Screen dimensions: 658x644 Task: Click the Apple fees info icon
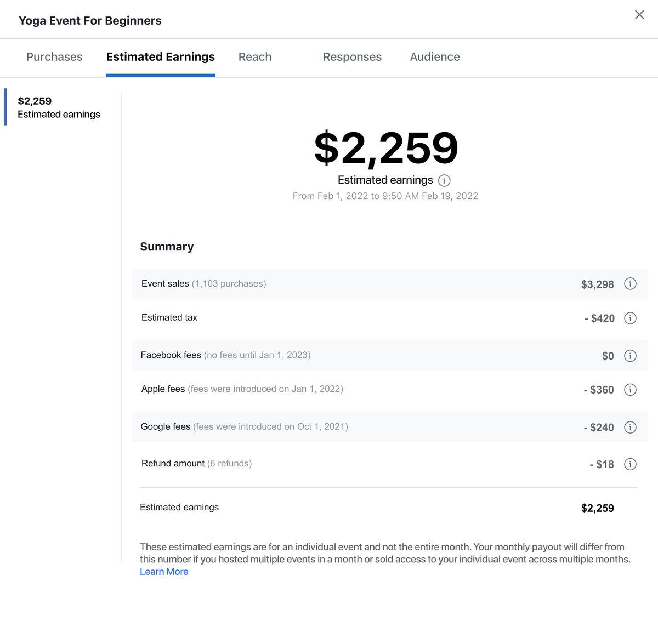630,390
